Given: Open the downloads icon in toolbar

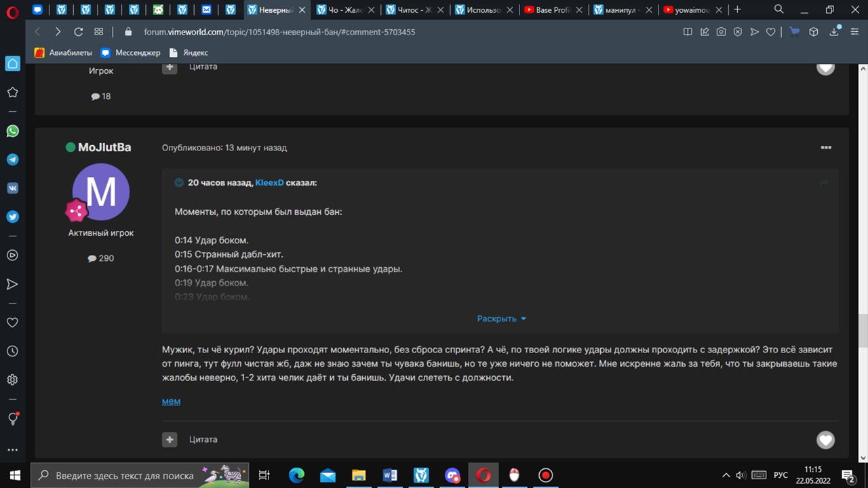Looking at the screenshot, I should [x=834, y=32].
